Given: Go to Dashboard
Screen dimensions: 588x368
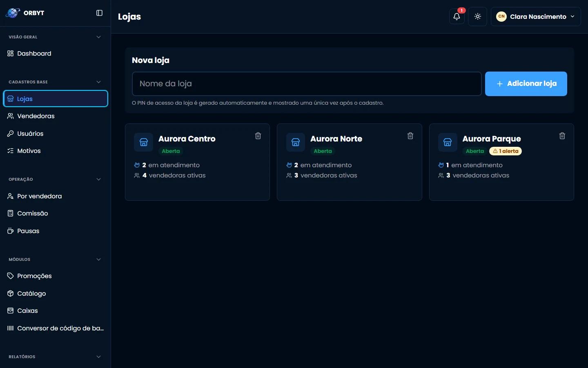Looking at the screenshot, I should point(56,54).
